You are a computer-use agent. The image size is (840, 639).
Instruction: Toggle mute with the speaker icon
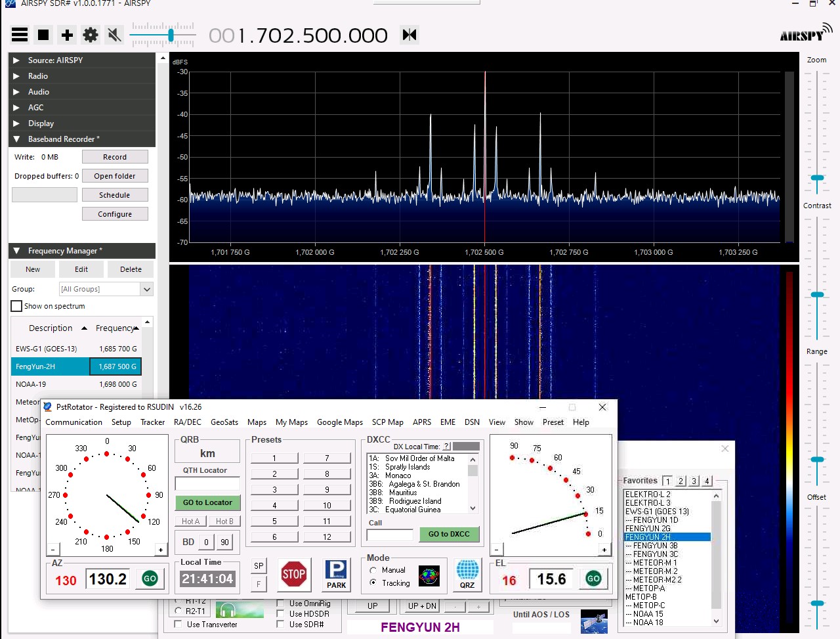114,35
